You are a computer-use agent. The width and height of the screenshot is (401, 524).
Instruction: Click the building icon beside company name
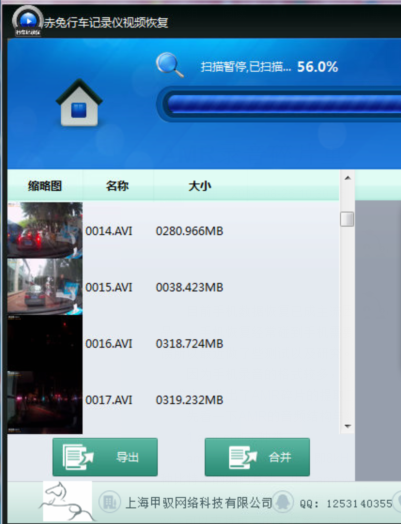(109, 502)
